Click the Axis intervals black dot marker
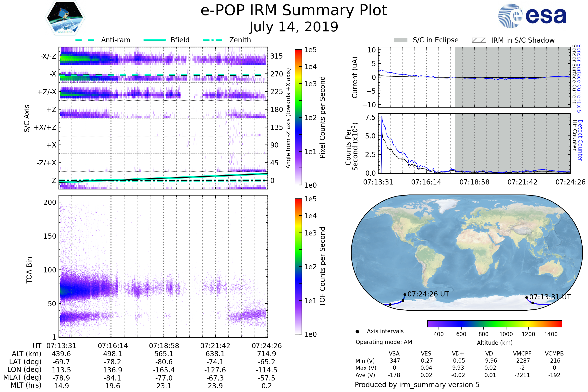Viewport: 588px width, 392px height. [357, 331]
